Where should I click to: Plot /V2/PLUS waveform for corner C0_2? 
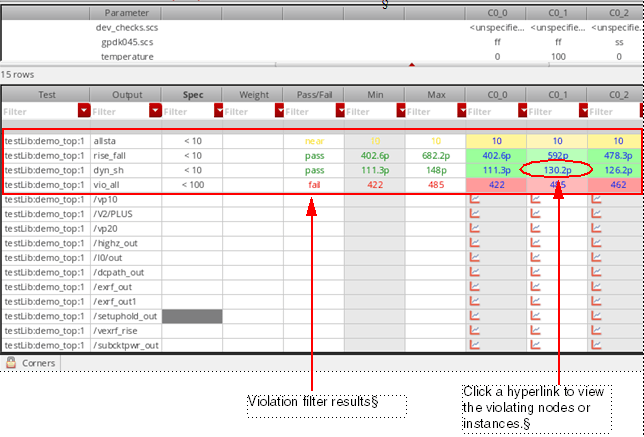point(596,214)
